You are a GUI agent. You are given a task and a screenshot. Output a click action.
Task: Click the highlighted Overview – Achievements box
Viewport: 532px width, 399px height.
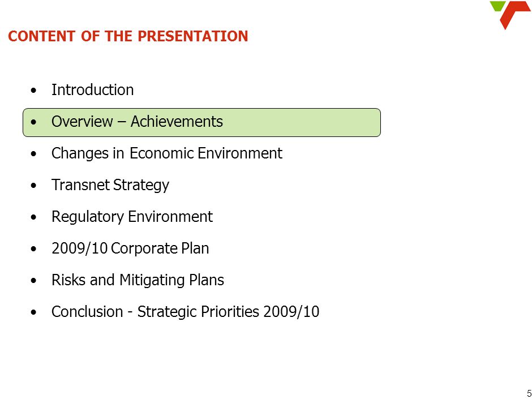click(x=201, y=122)
